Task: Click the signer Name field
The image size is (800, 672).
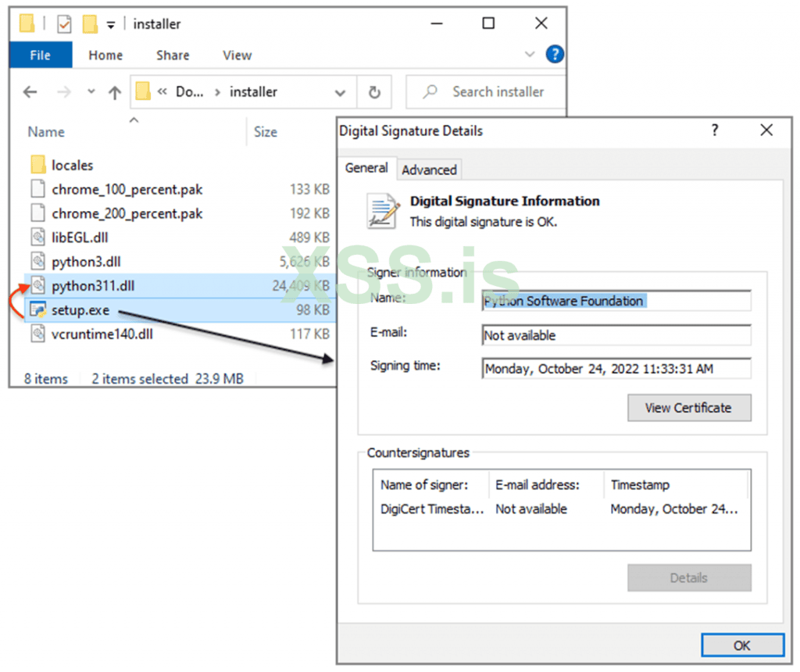Action: 616,301
